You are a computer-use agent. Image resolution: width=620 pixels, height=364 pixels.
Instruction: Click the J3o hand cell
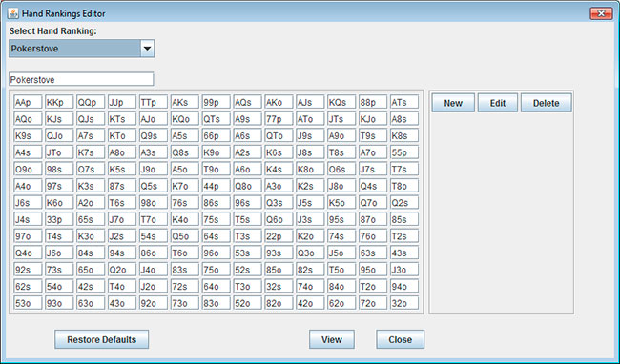(404, 270)
